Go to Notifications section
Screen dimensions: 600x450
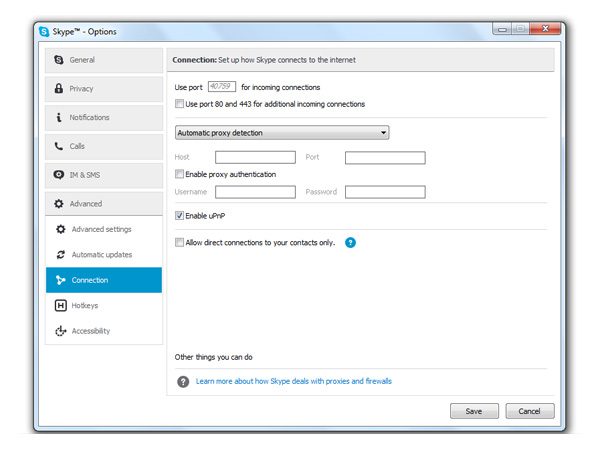tap(104, 117)
